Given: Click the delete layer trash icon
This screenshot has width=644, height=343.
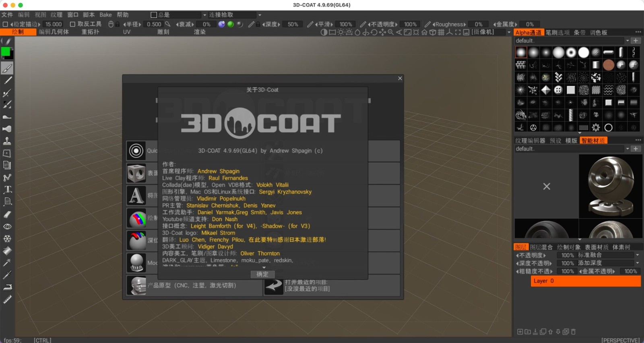Looking at the screenshot, I should (573, 332).
